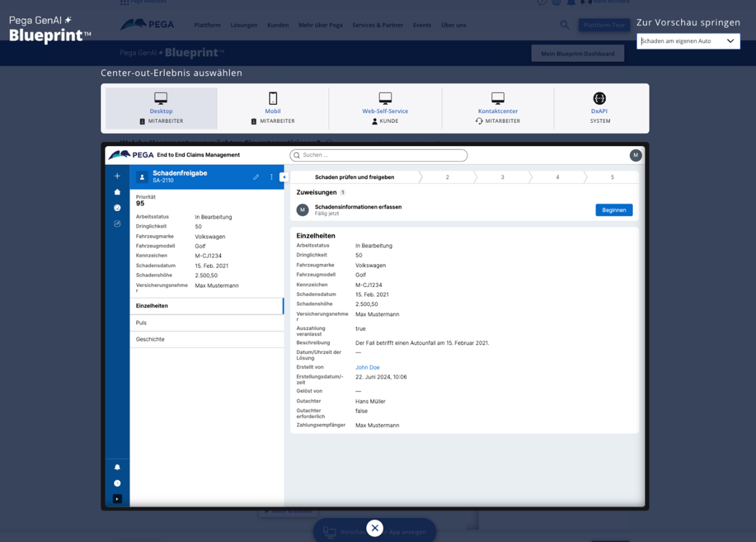Open the Kunden menu in header

point(278,25)
